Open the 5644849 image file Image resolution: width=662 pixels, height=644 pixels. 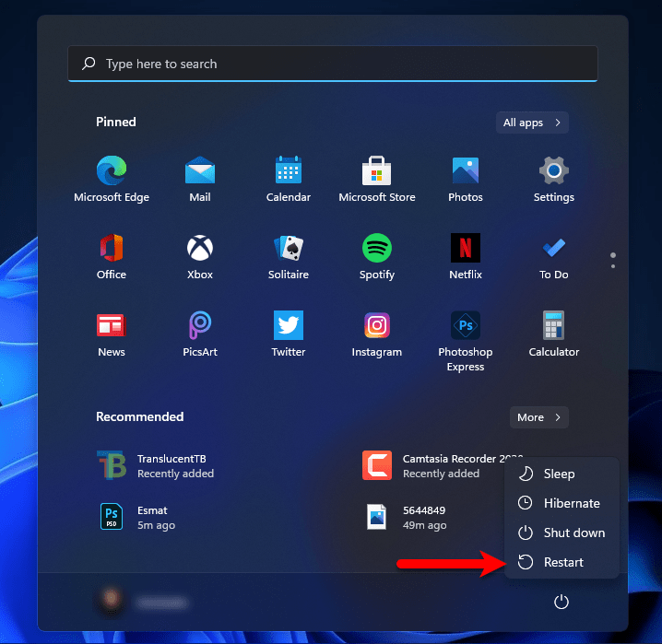[x=407, y=517]
